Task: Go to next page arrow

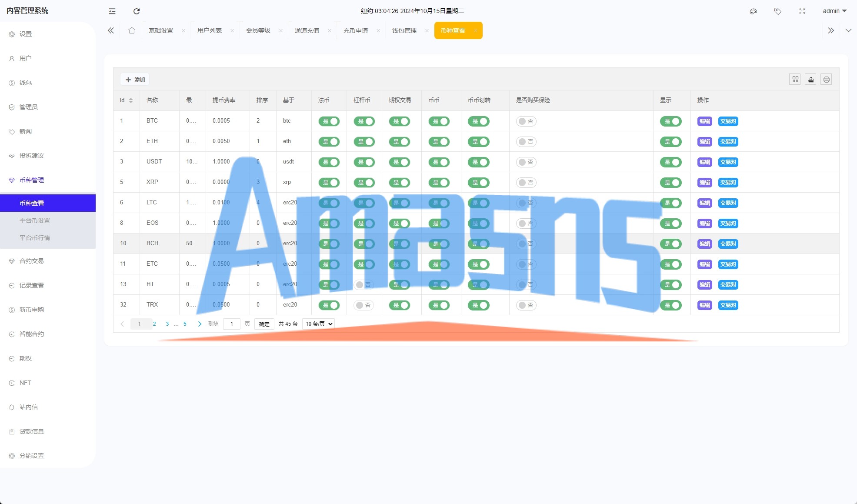Action: point(200,324)
